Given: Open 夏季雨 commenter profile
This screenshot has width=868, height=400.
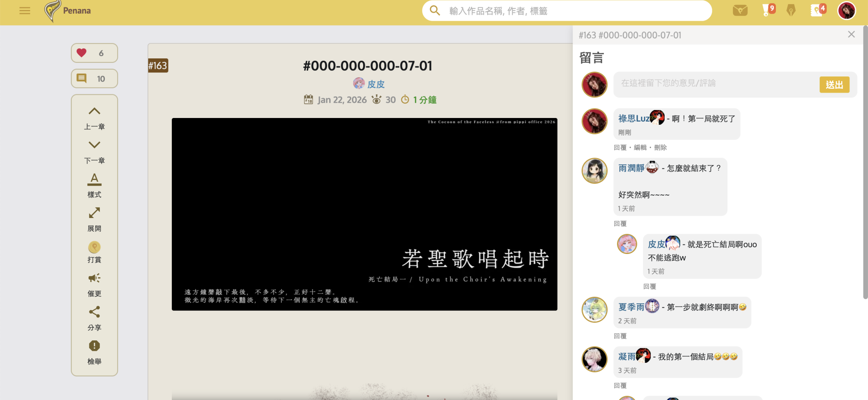Looking at the screenshot, I should point(631,307).
